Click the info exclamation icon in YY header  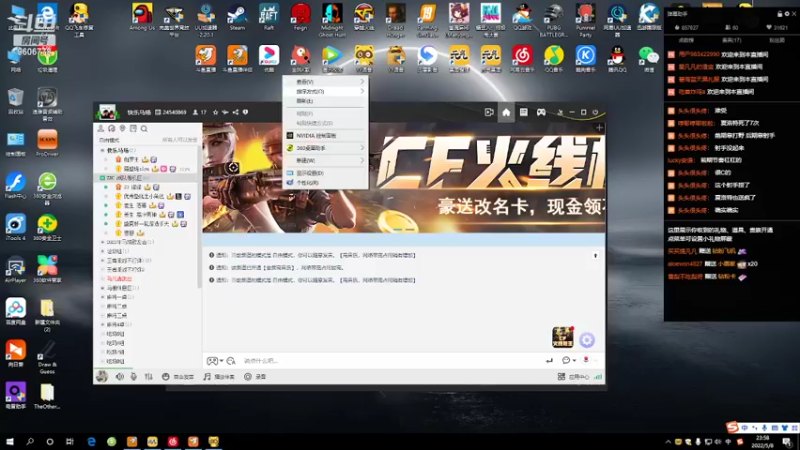point(245,112)
